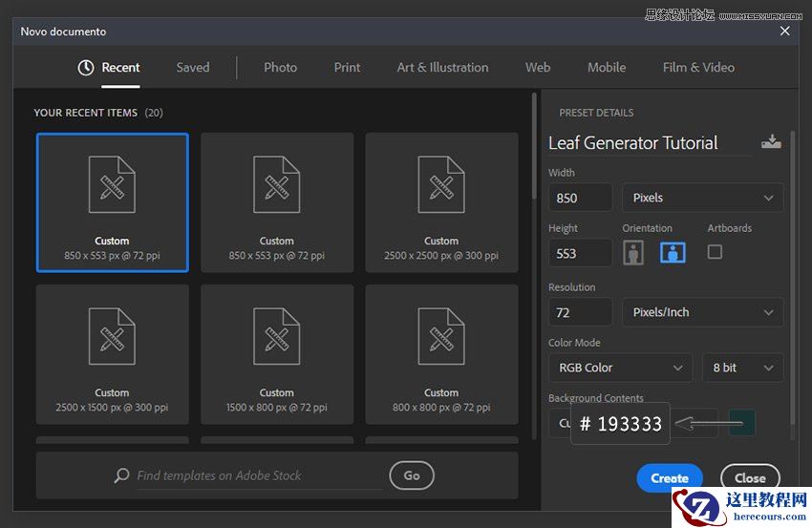
Task: Click the Width input field
Action: point(580,198)
